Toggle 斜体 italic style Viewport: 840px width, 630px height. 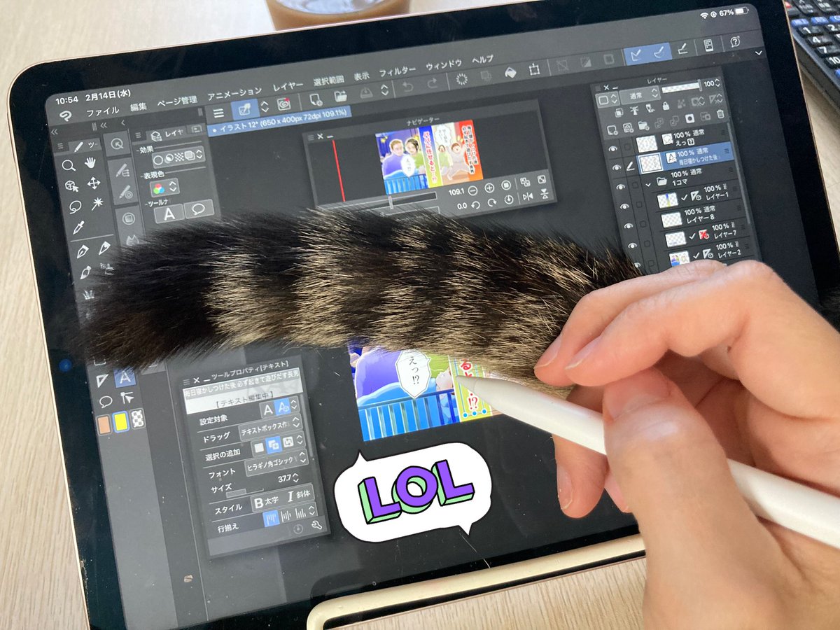coord(300,494)
